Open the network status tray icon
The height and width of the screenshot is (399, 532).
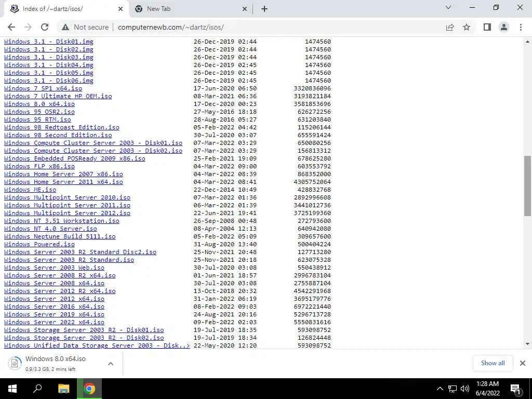point(453,389)
